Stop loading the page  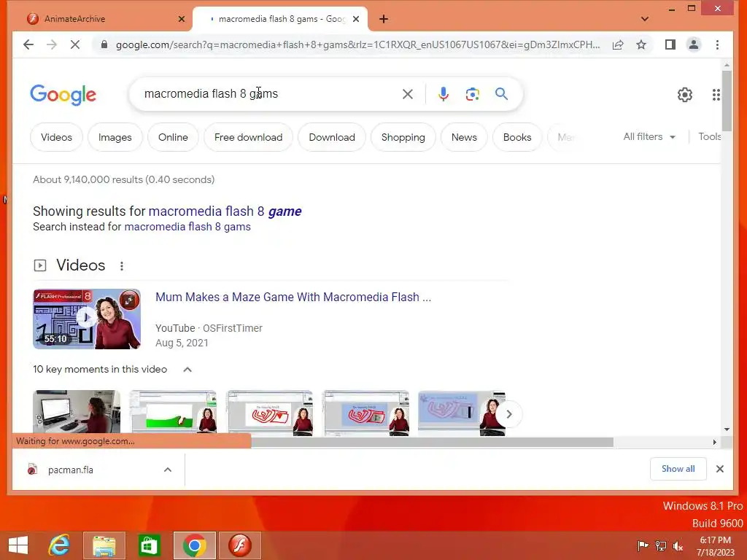[75, 44]
